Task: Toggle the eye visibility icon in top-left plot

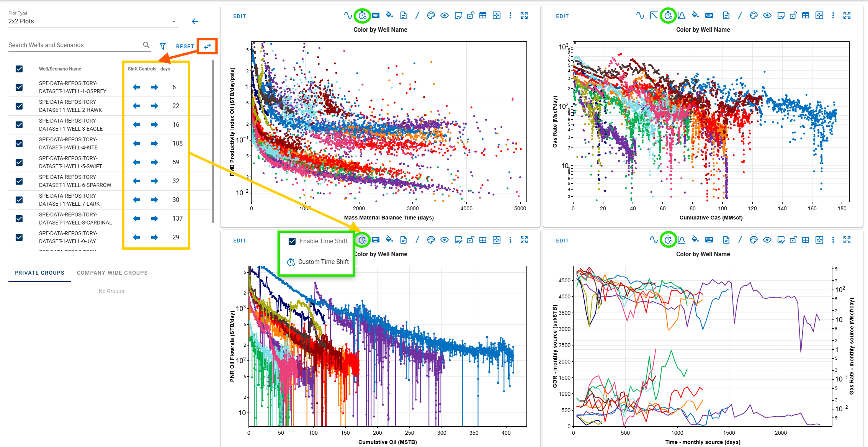Action: pos(444,16)
